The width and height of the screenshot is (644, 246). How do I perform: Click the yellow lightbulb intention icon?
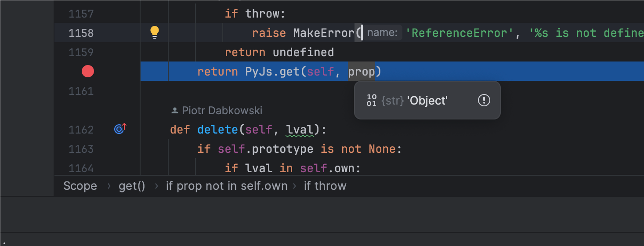click(154, 33)
